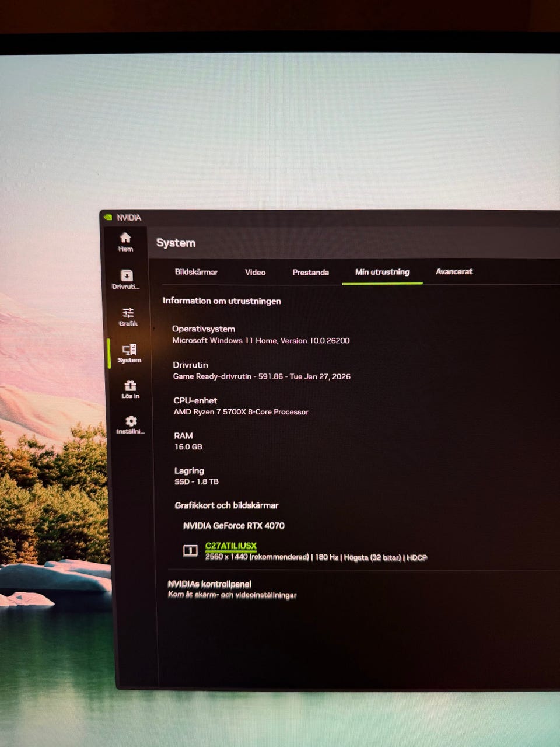The width and height of the screenshot is (560, 747).
Task: Click the Game Ready-drivrutin 591.86 text
Action: click(261, 376)
